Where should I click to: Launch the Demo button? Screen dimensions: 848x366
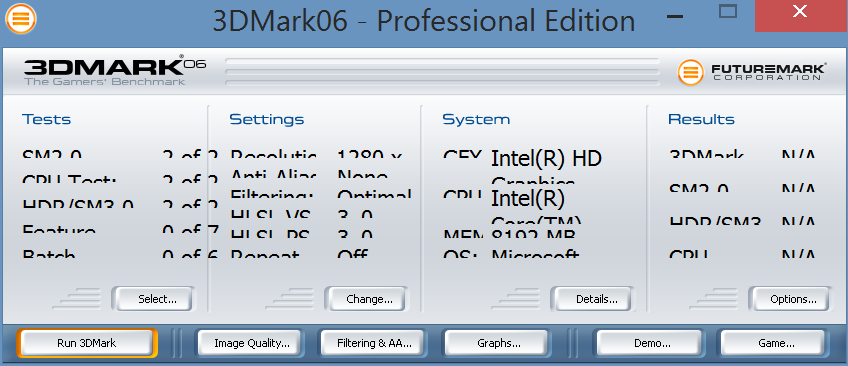[650, 343]
